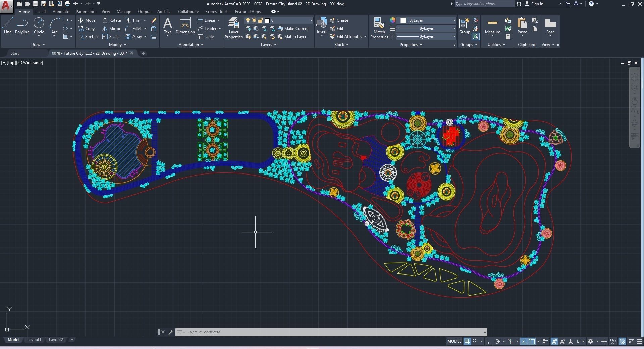Start the Dimension tool
Screen dimensions: 644x349
click(x=185, y=26)
